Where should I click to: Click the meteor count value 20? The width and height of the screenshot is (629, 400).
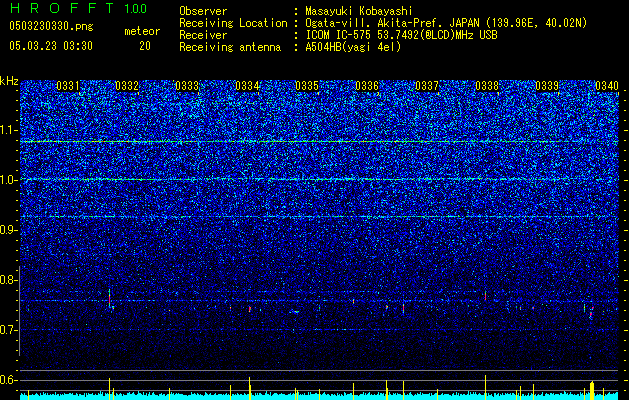point(145,46)
